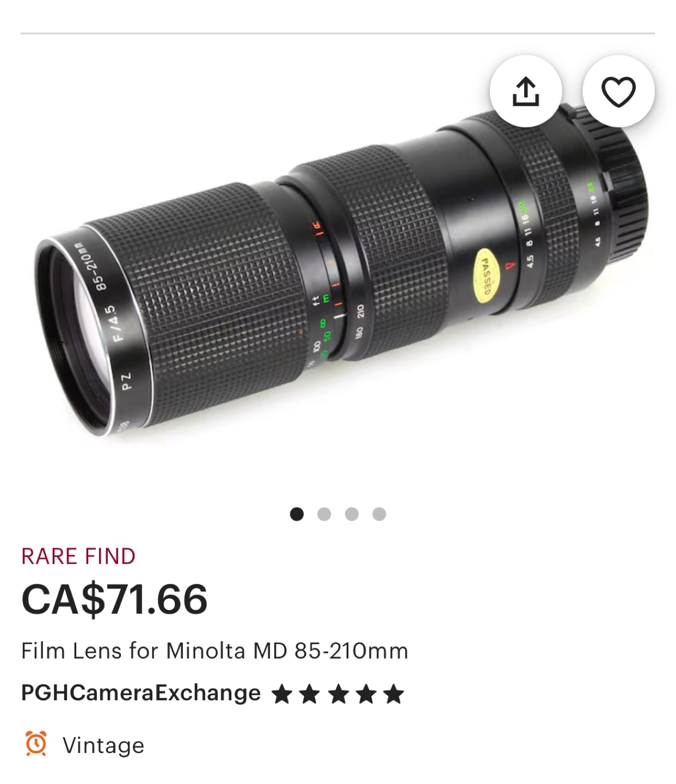Tap the yellow PASSED sticker on lens
The width and height of the screenshot is (676, 784).
tap(486, 276)
